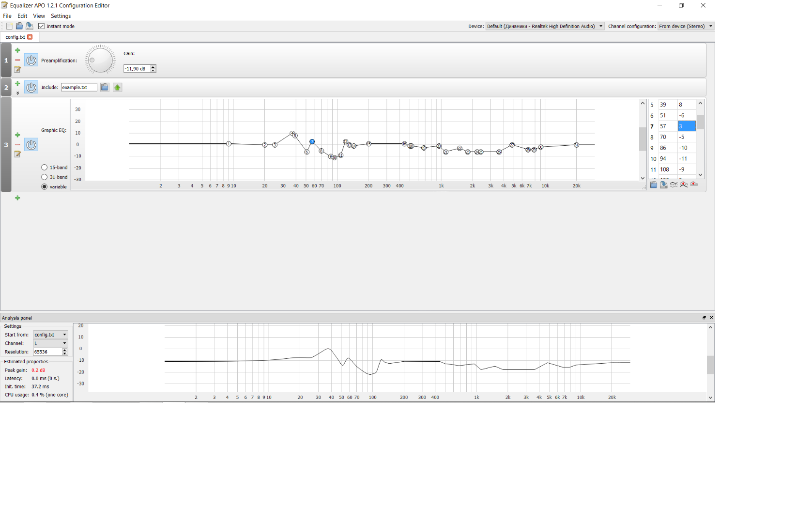Screen dimensions: 812x523
Task: Remove the Preamplification filter
Action: [17, 60]
